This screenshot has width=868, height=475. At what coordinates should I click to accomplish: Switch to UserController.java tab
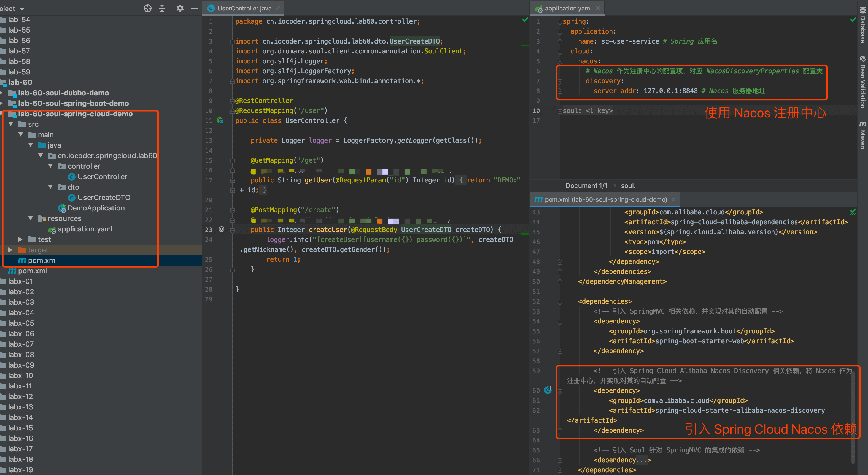point(244,9)
